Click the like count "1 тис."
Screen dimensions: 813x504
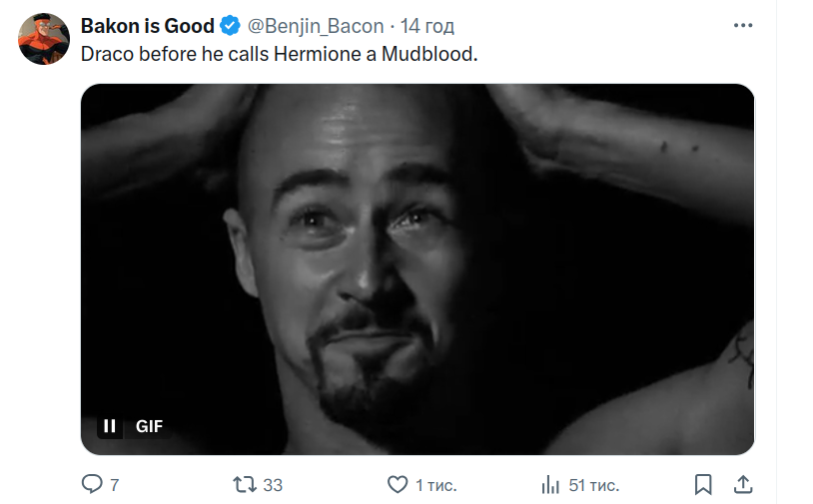(x=435, y=485)
